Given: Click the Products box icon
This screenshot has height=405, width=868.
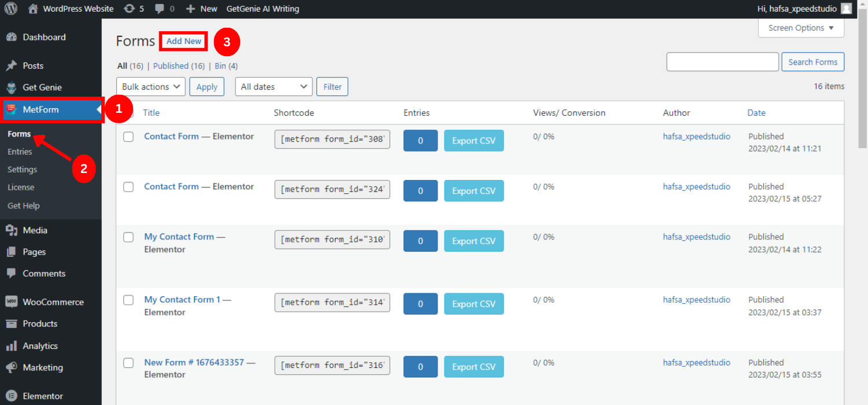Looking at the screenshot, I should pos(12,324).
